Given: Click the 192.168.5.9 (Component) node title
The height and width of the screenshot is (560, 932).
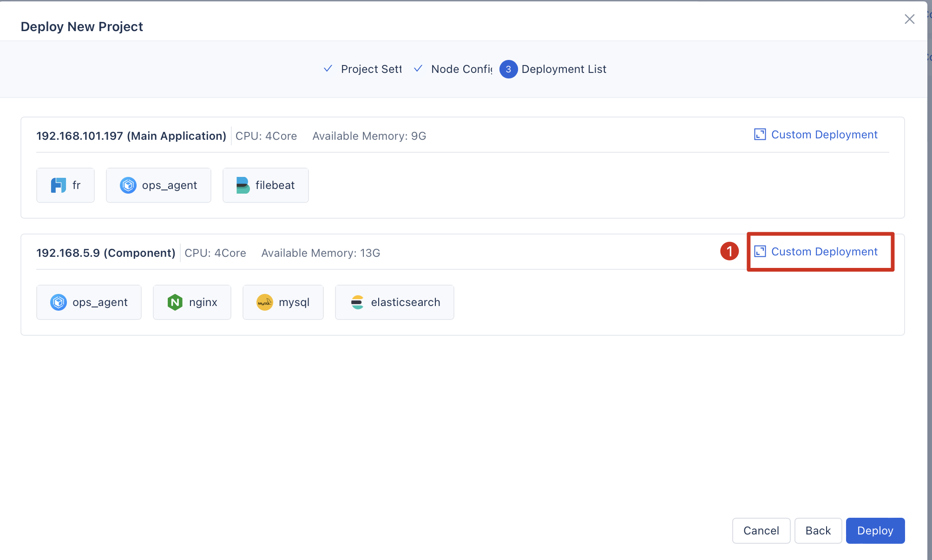Looking at the screenshot, I should (x=106, y=253).
